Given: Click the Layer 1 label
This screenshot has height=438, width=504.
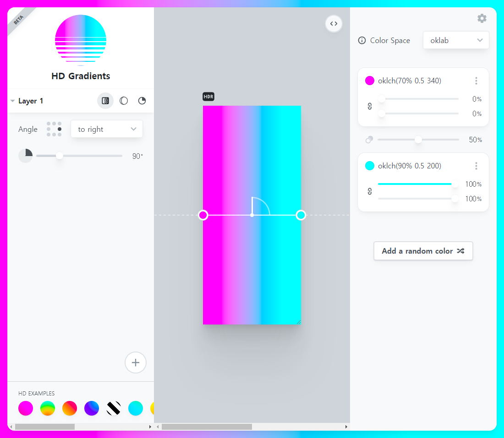Looking at the screenshot, I should point(31,101).
